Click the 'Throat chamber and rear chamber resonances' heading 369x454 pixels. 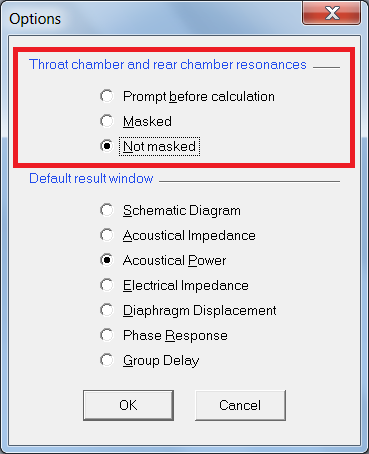[x=168, y=64]
